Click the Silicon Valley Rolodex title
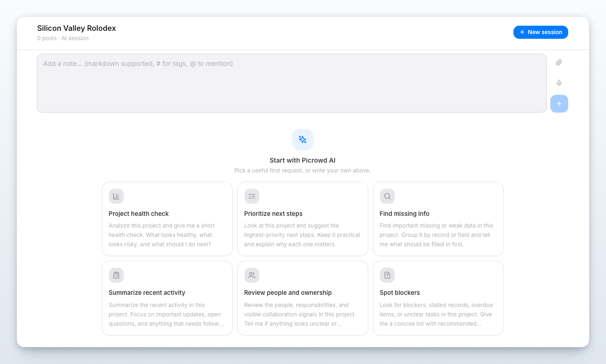The image size is (606, 364). [x=77, y=28]
